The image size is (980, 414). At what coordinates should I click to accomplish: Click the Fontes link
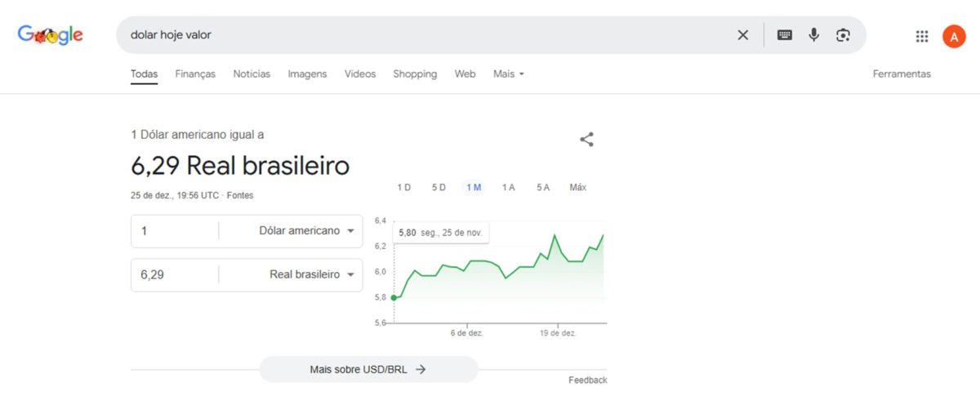(x=240, y=196)
